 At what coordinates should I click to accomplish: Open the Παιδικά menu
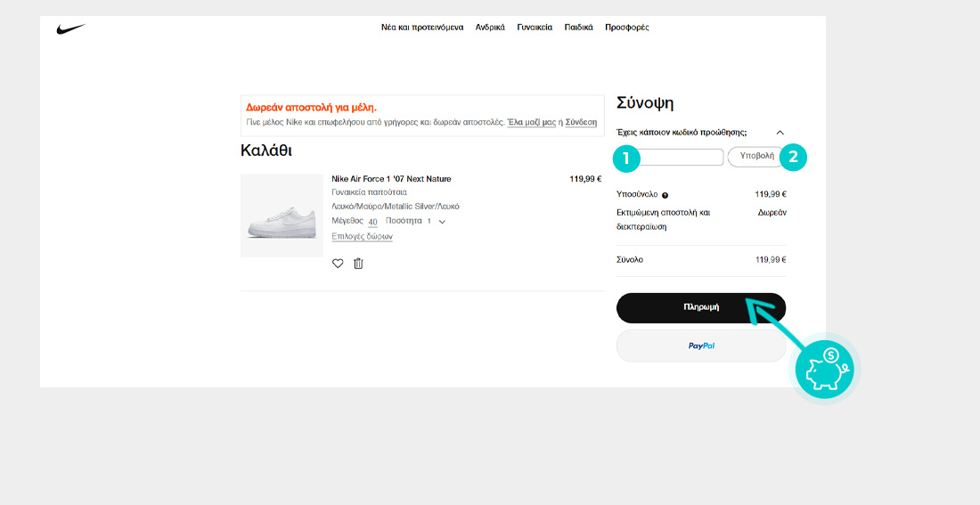click(578, 28)
